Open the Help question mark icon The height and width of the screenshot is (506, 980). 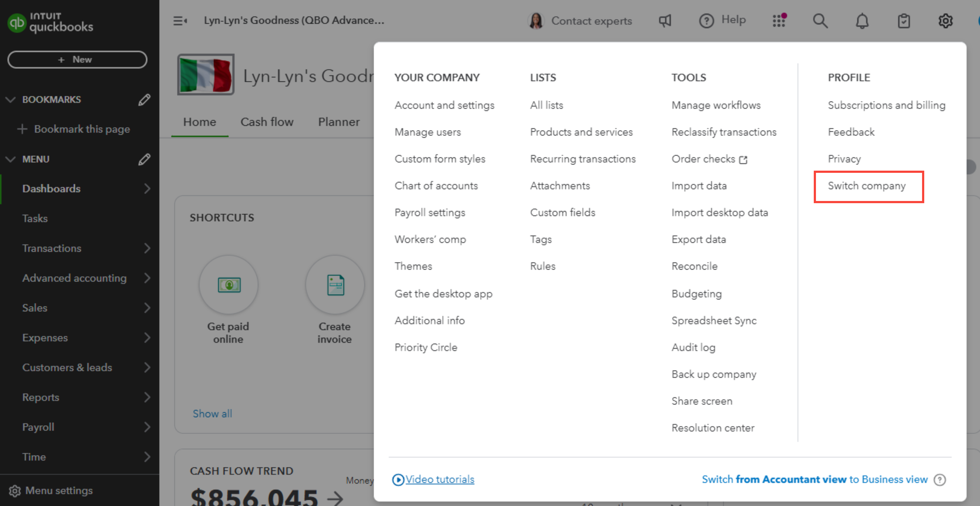tap(707, 21)
